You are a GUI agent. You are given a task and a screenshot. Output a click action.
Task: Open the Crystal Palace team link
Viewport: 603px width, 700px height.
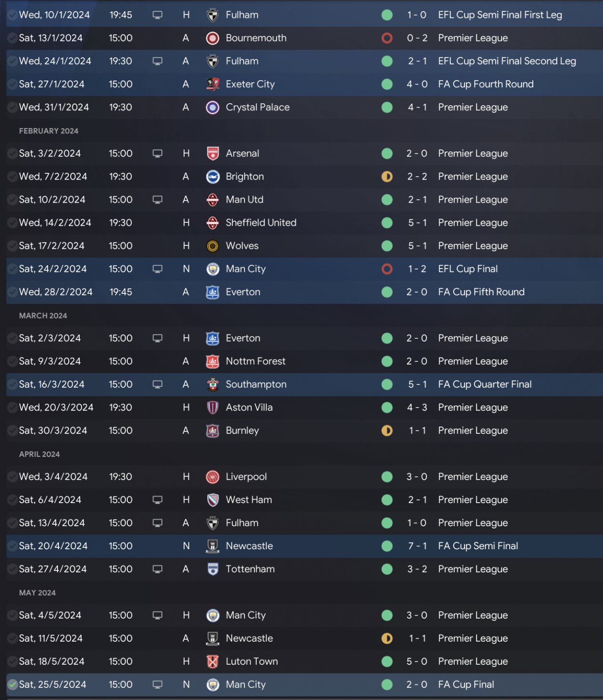[258, 107]
